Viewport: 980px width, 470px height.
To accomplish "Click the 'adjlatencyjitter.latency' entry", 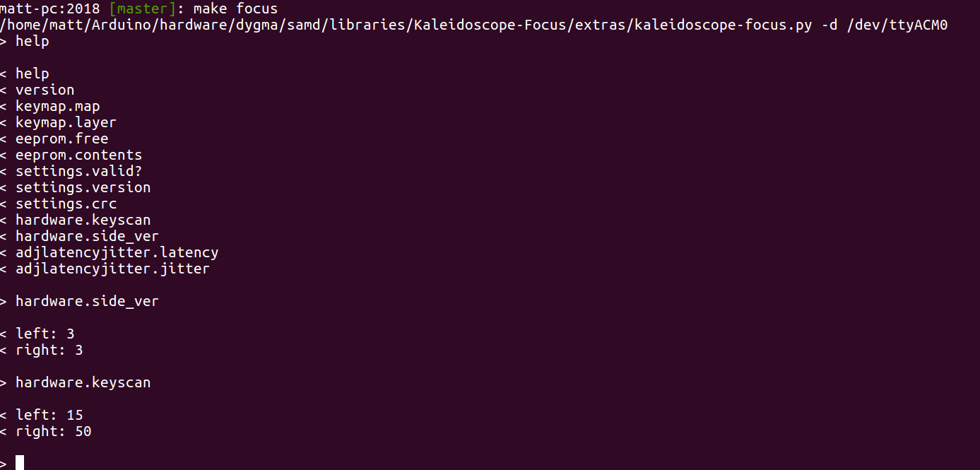I will pyautogui.click(x=117, y=252).
